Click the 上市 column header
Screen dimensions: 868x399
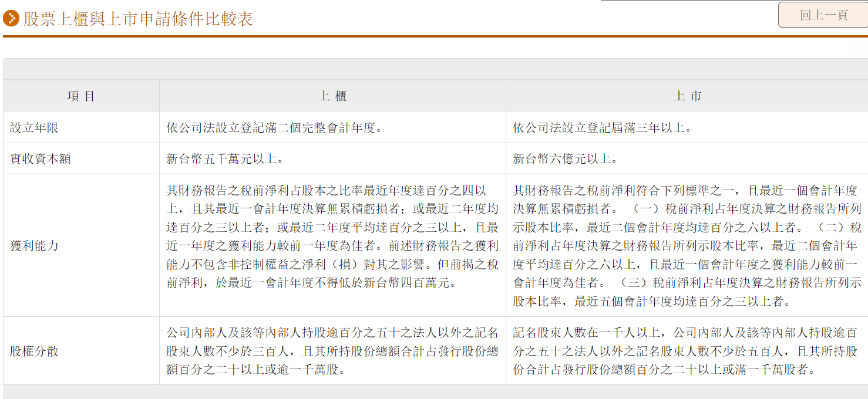click(x=687, y=96)
